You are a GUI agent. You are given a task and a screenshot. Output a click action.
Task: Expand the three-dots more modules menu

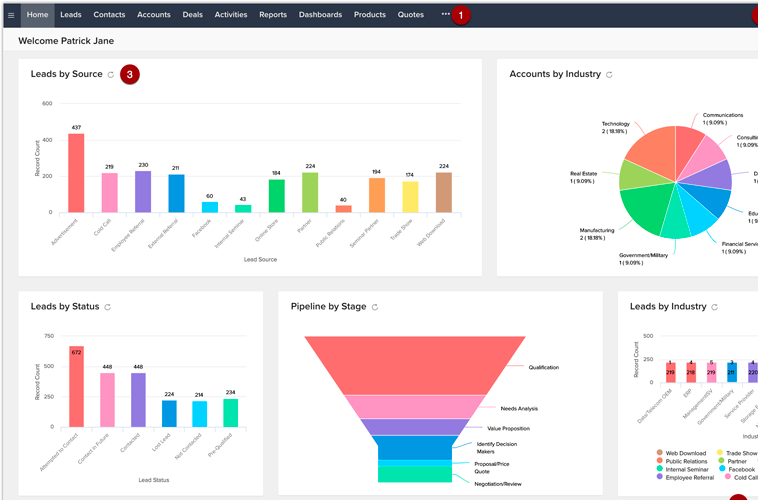click(445, 15)
